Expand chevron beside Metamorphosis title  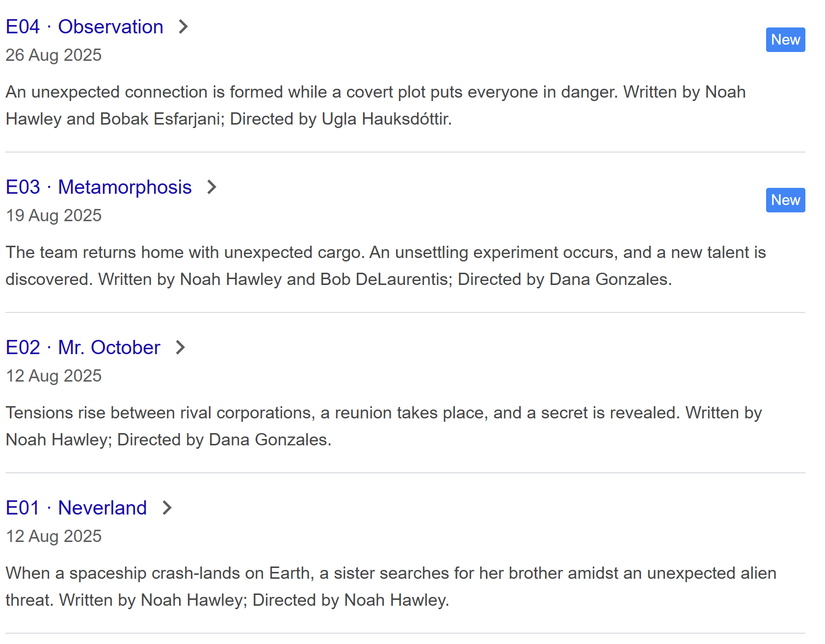[212, 187]
